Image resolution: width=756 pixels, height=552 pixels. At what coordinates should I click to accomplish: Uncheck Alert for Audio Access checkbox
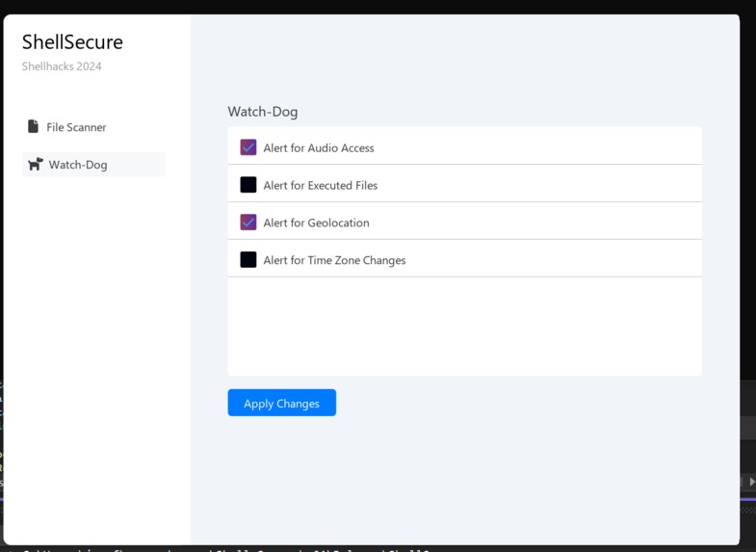click(x=248, y=147)
